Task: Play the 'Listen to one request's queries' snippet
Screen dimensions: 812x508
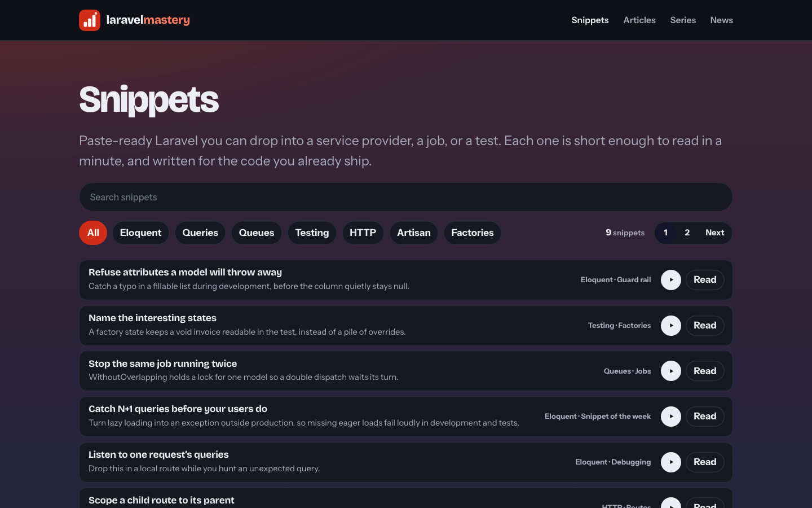Action: click(671, 462)
